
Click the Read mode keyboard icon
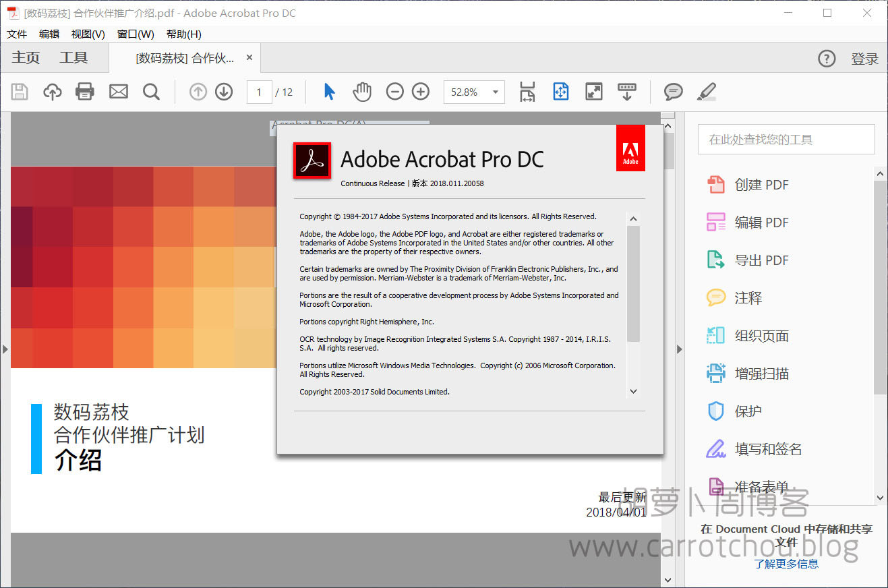(627, 92)
